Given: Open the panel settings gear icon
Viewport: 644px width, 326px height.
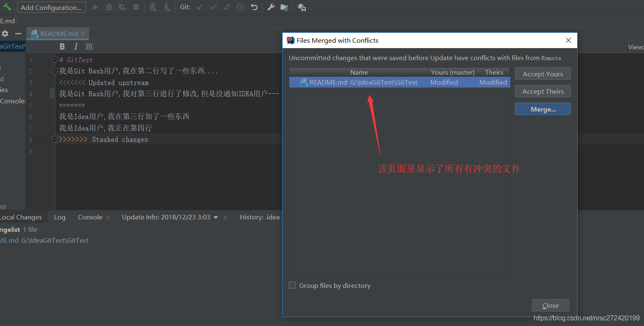Looking at the screenshot, I should click(x=5, y=34).
